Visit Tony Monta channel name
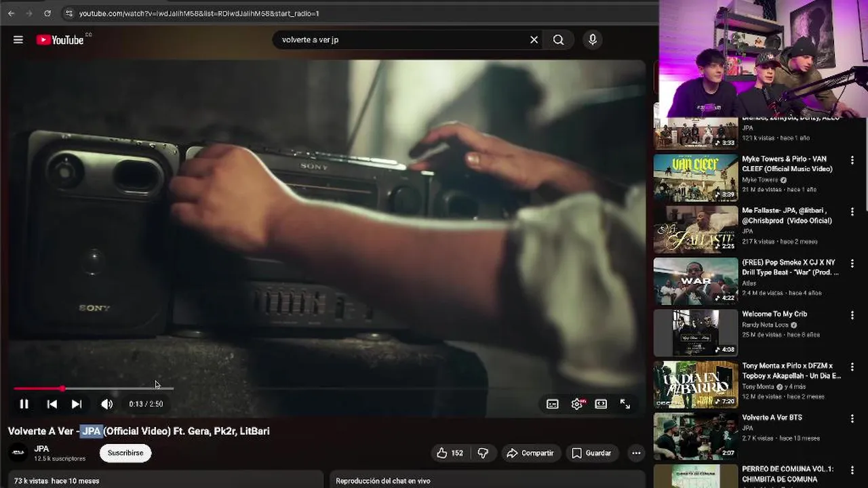Image resolution: width=868 pixels, height=488 pixels. tap(757, 387)
